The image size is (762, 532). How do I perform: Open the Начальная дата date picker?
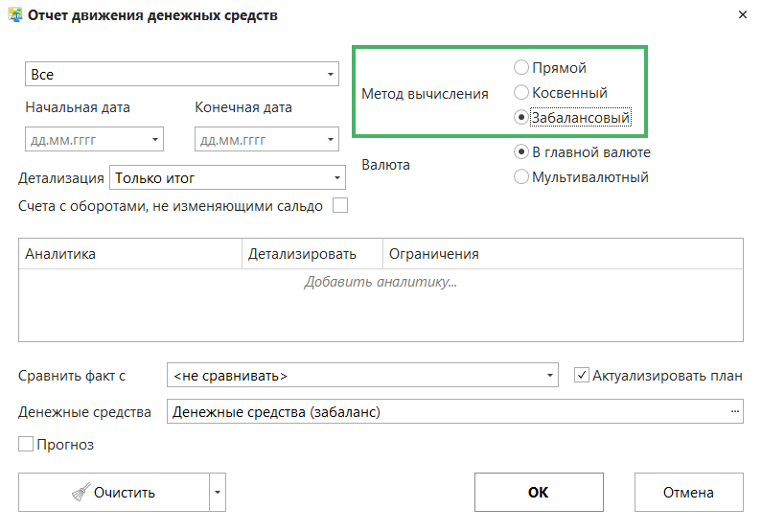tap(154, 140)
